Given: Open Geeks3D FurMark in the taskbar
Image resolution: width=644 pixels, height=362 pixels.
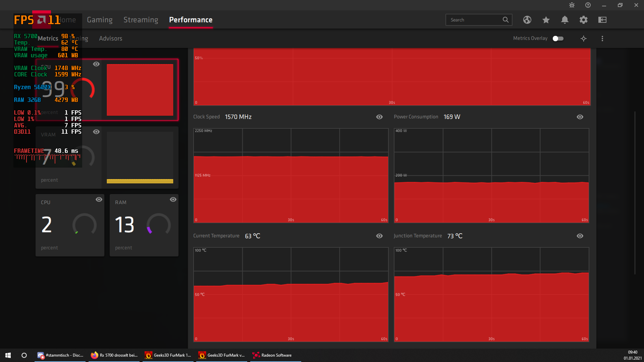Looking at the screenshot, I should click(x=168, y=355).
